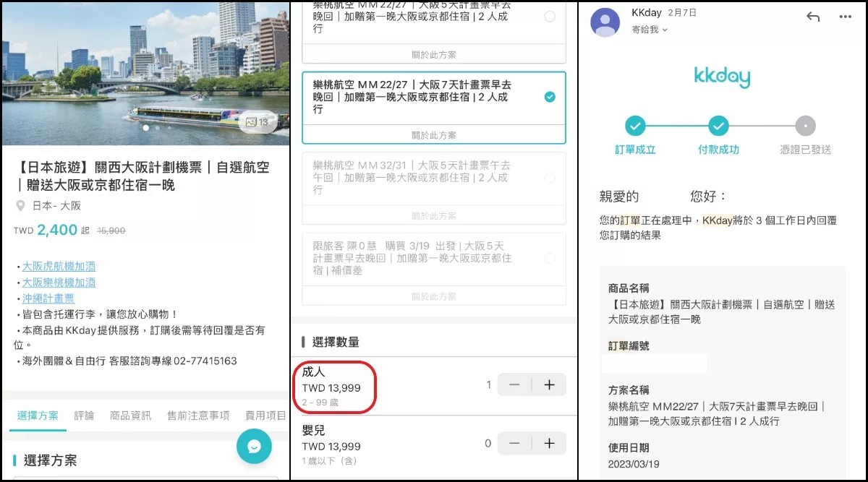The width and height of the screenshot is (868, 482).
Task: Click the KKday sender avatar
Action: (605, 22)
